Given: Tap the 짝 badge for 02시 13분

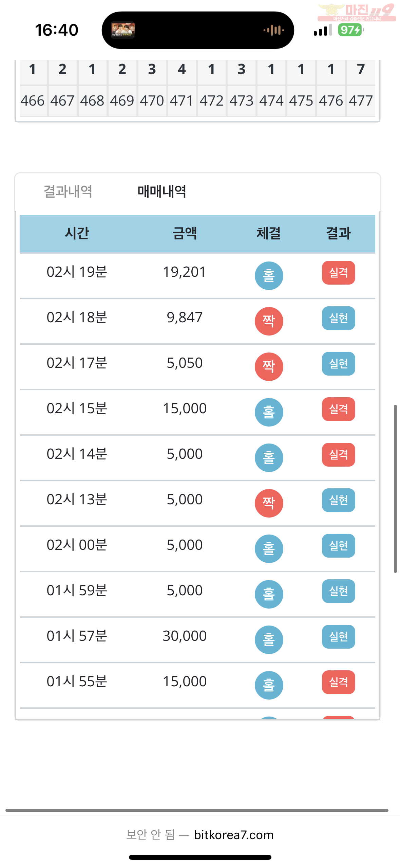Looking at the screenshot, I should click(x=269, y=503).
